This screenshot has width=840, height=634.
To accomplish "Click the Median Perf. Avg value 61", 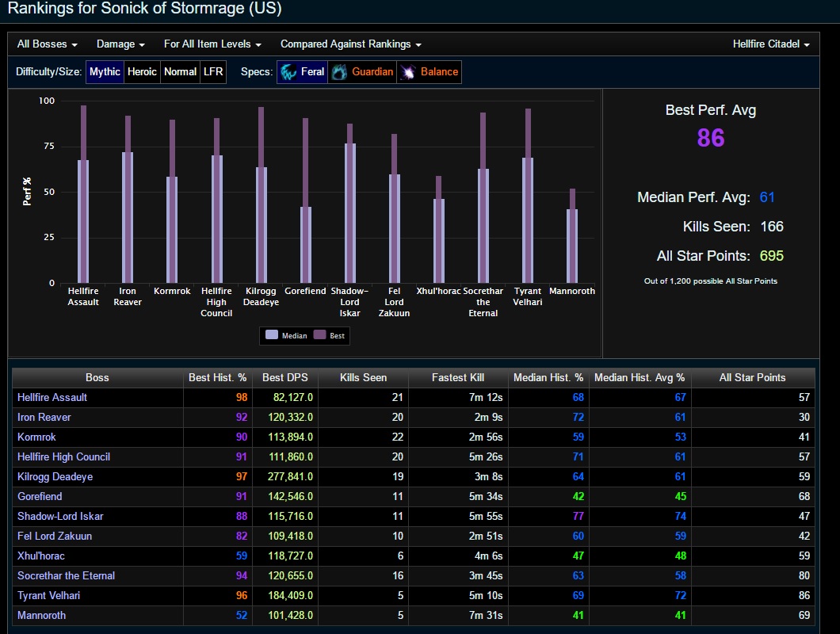I will pos(766,197).
